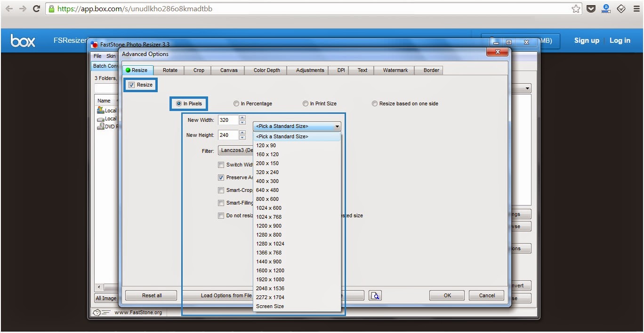Open the Chrome hamburger menu
The image size is (644, 333).
point(636,9)
